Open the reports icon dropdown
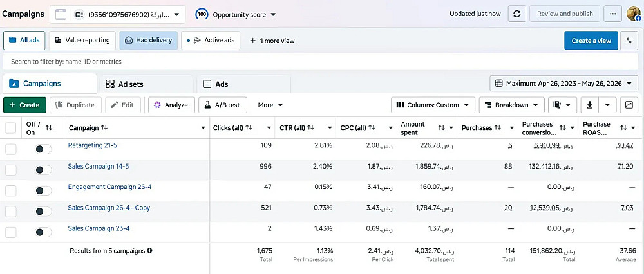 pos(562,105)
